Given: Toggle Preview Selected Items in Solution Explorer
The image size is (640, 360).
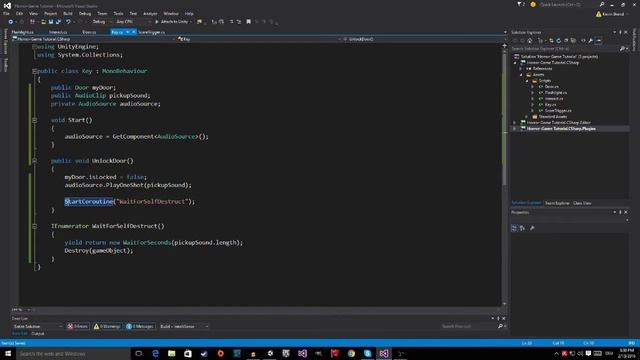Looking at the screenshot, I should click(598, 40).
